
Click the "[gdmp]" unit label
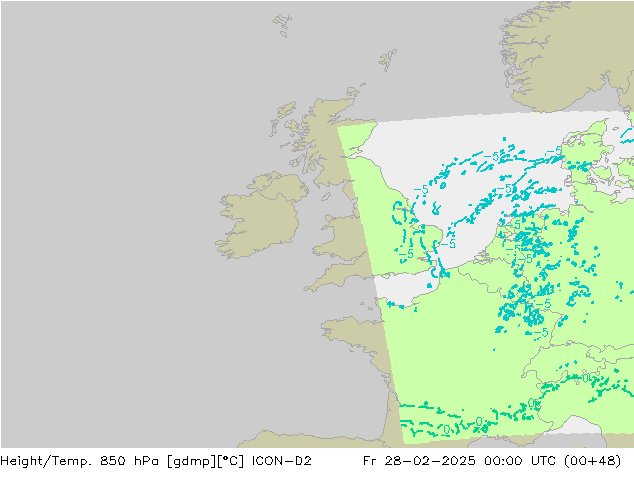pos(191,461)
